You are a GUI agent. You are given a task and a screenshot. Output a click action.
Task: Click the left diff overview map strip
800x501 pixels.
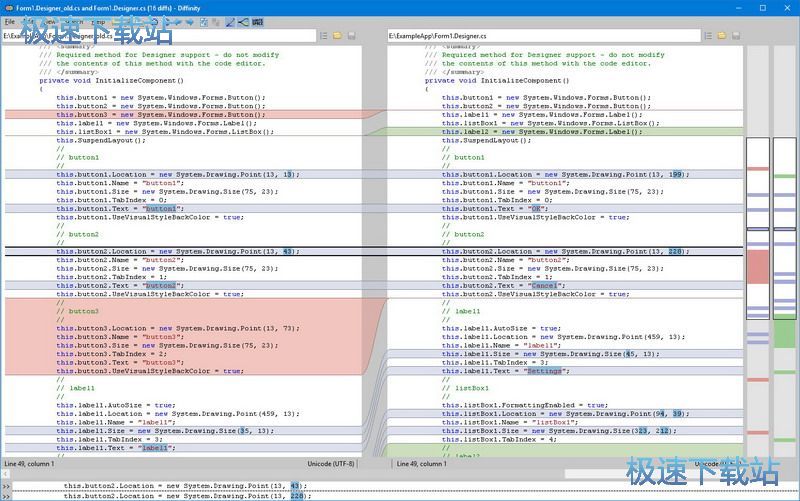tap(757, 300)
